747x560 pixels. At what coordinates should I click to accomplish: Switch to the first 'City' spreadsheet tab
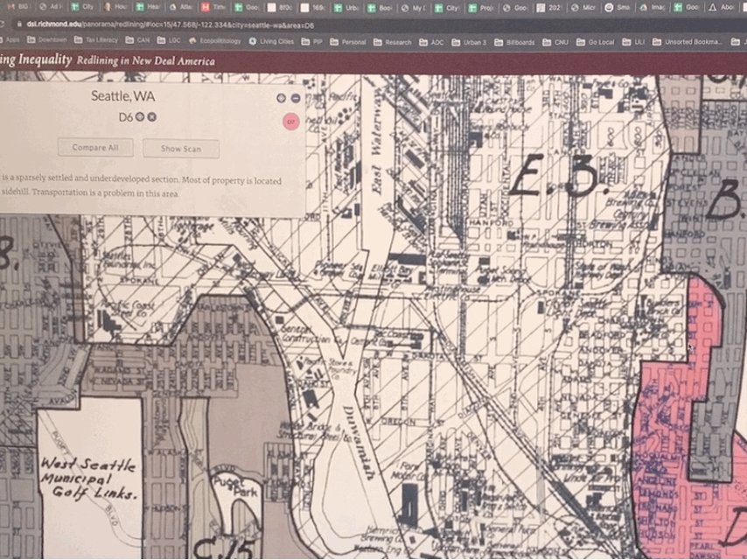(83, 7)
